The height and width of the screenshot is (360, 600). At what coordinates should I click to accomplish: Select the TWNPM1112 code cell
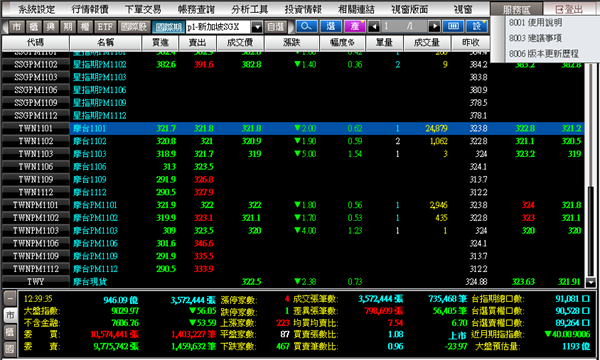coord(36,269)
